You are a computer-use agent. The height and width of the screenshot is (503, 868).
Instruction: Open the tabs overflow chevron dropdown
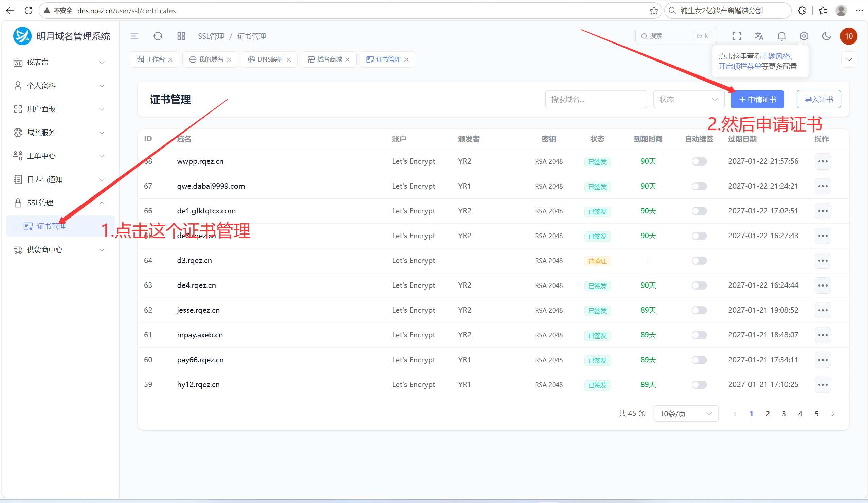(849, 59)
